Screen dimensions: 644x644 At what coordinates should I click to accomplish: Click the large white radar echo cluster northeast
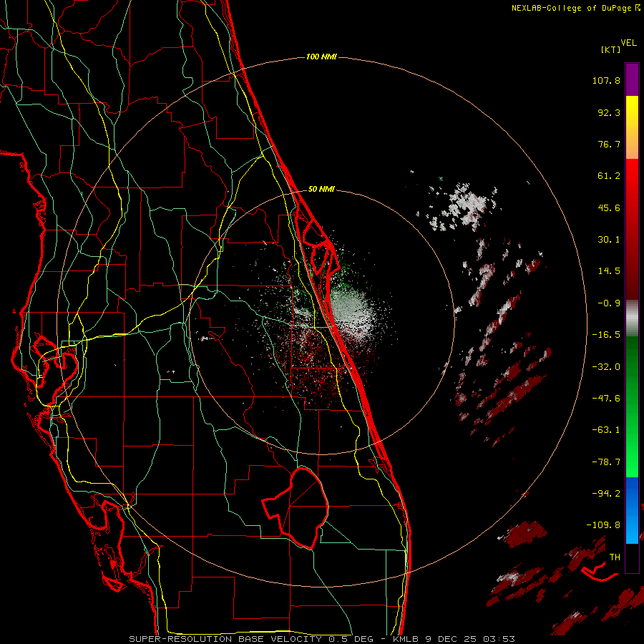click(463, 207)
